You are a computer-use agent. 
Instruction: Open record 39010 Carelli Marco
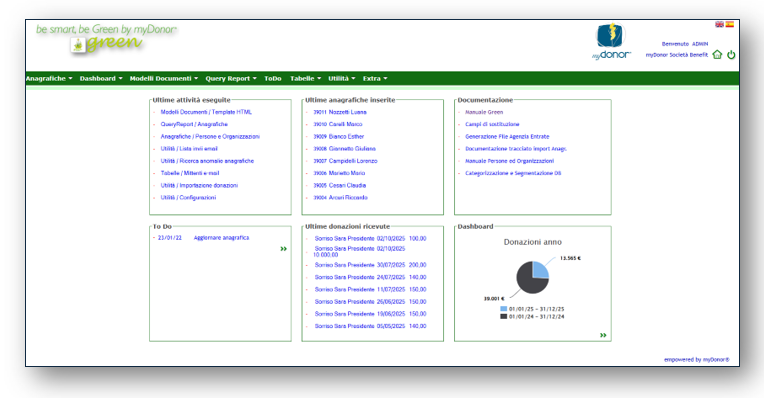pyautogui.click(x=338, y=124)
